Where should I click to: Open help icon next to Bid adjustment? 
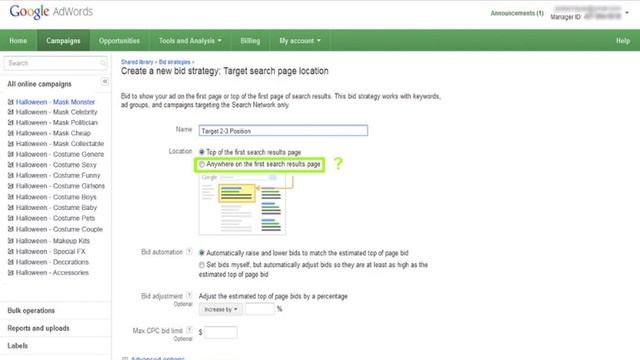189,296
